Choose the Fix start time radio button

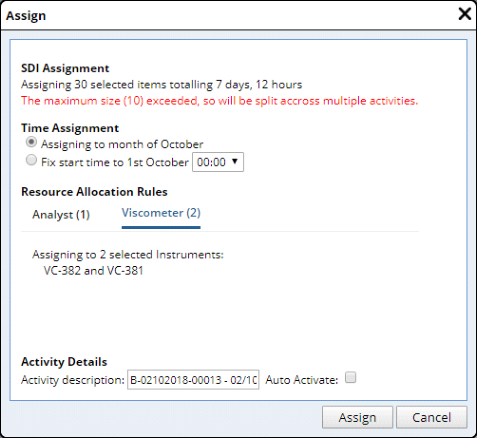(31, 160)
